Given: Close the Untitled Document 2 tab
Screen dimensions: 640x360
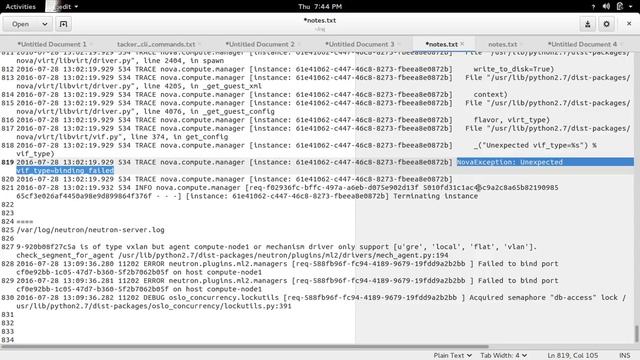Looking at the screenshot, I should (x=299, y=44).
